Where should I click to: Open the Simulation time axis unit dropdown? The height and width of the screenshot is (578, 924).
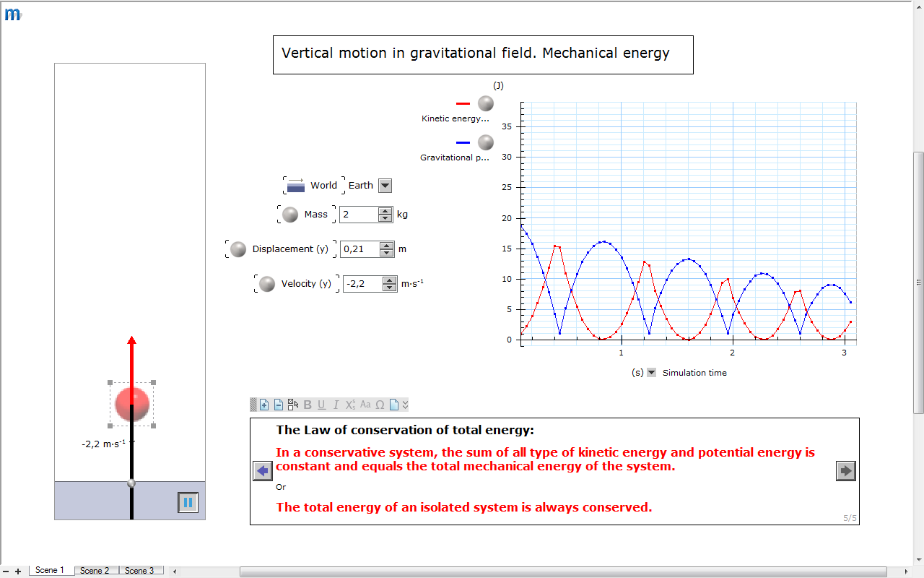coord(651,373)
